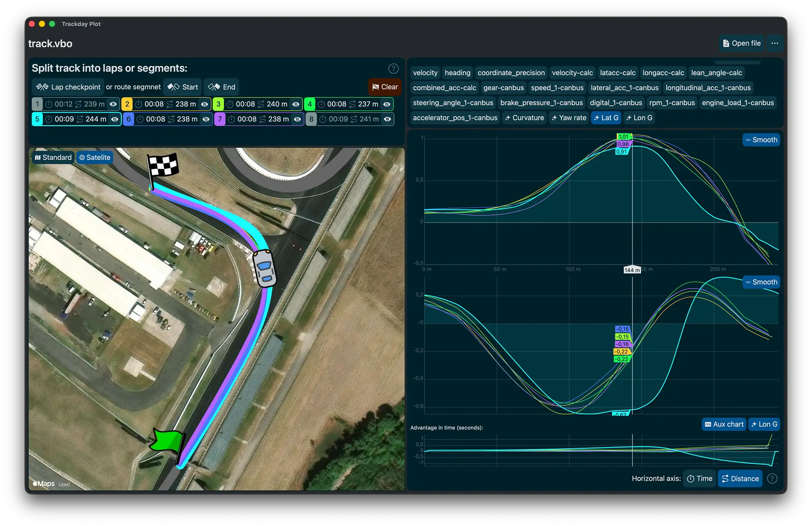Toggle visibility of lap 1
This screenshot has width=812, height=527.
[113, 104]
